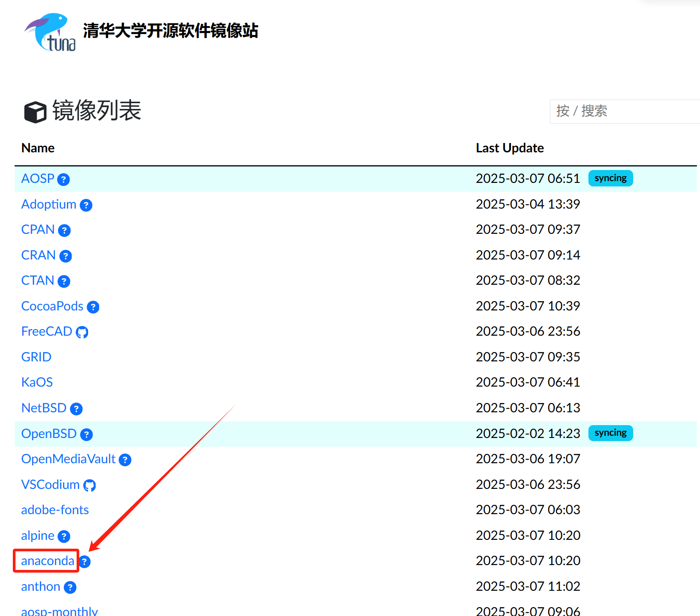Open the AOSP mirror link
Screen dimensions: 700x616
tap(38, 178)
